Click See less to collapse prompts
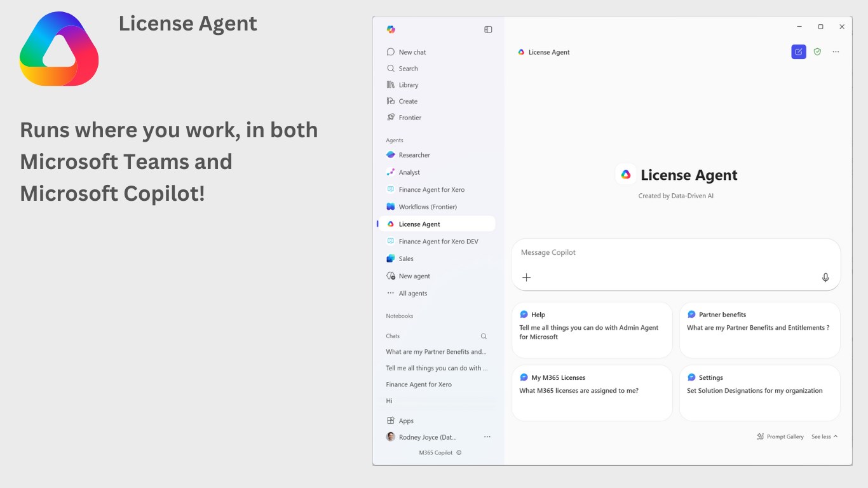Viewport: 868px width, 488px height. click(x=825, y=437)
